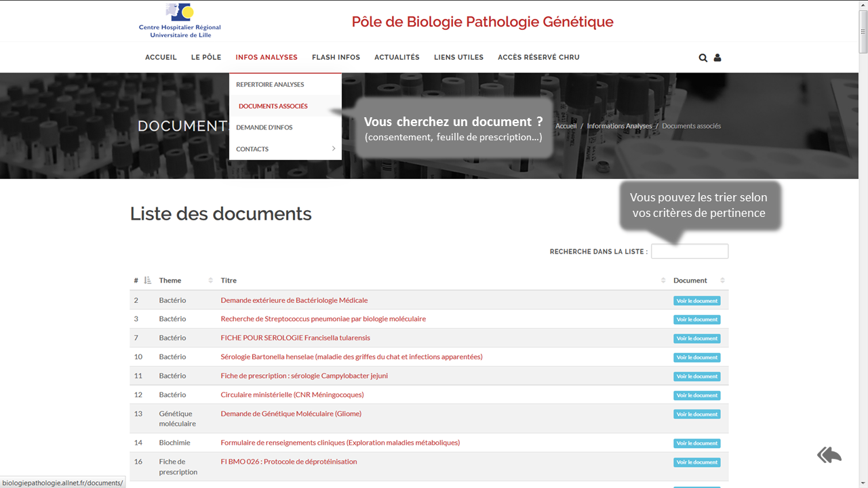Screen dimensions: 868x488
Task: Click the CHRU Lille logo
Action: (x=180, y=21)
